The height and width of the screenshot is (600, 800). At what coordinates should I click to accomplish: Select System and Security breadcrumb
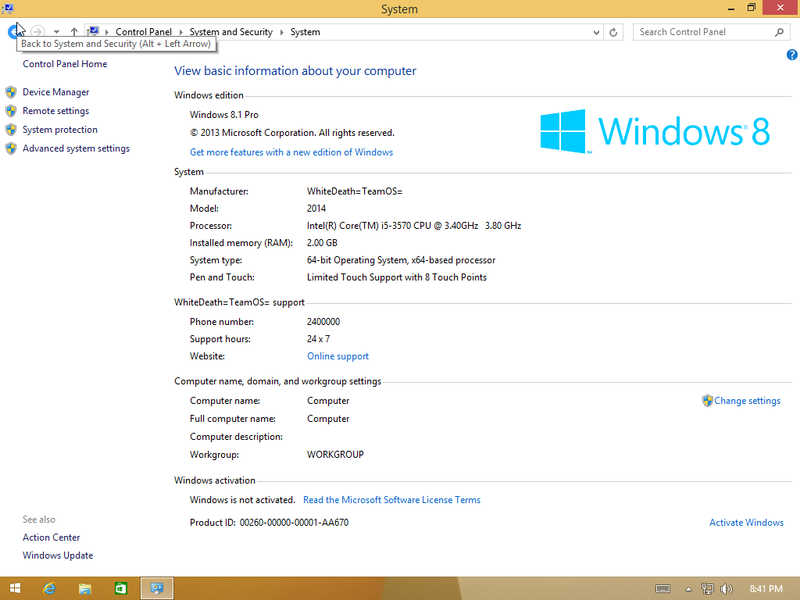pos(231,32)
